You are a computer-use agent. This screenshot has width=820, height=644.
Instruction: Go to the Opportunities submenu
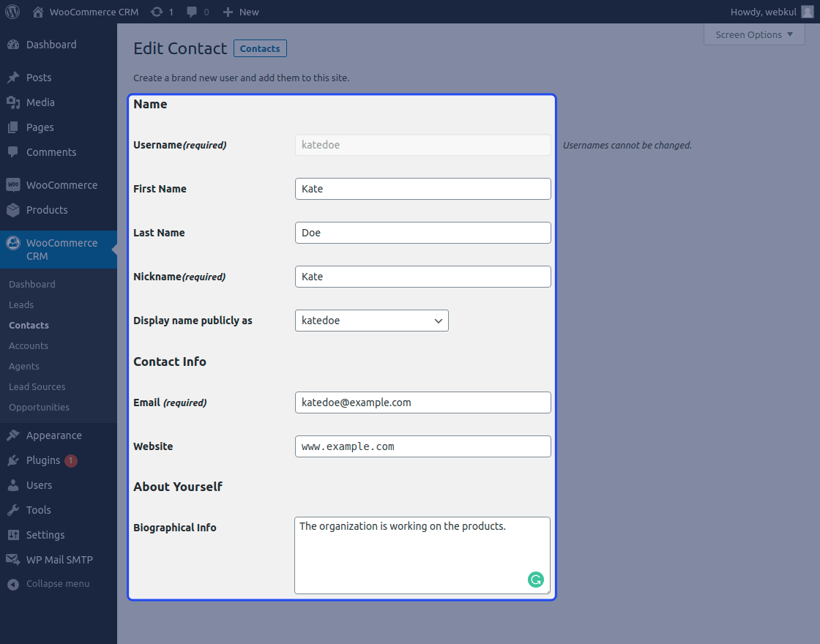(40, 407)
